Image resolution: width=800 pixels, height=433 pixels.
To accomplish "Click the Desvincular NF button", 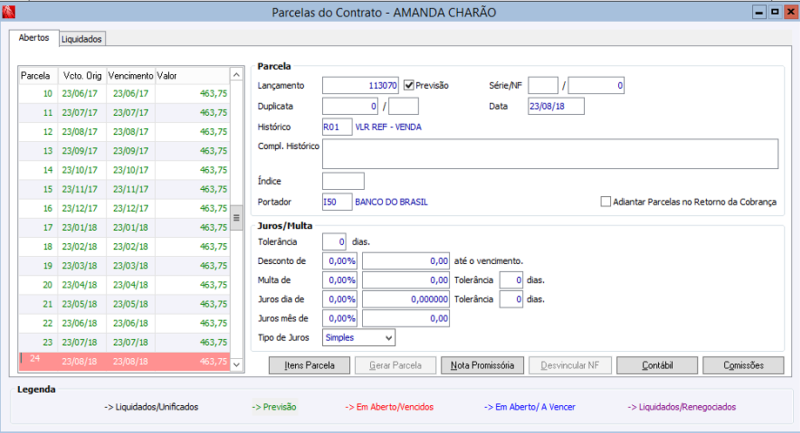I will (570, 365).
